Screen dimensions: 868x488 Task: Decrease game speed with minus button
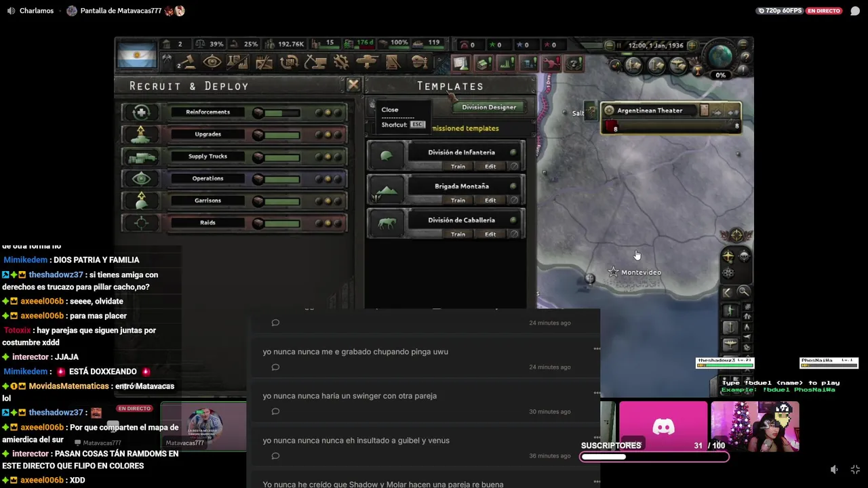[x=610, y=45]
